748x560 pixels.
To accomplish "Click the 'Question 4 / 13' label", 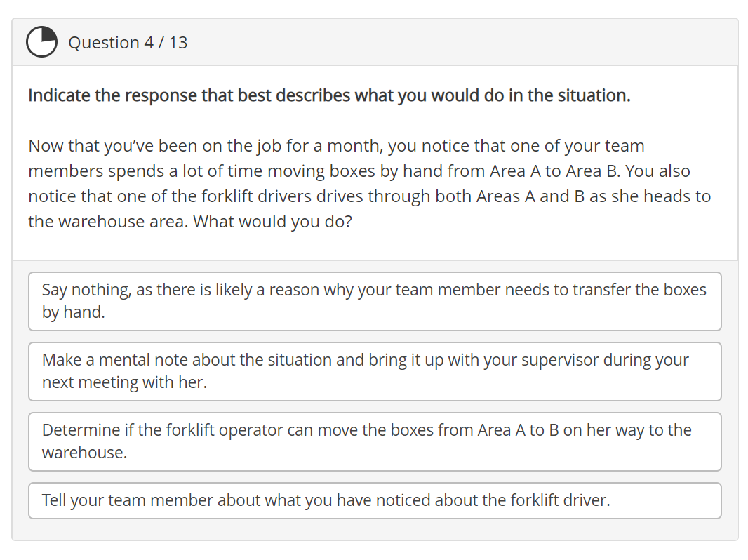I will click(x=128, y=42).
